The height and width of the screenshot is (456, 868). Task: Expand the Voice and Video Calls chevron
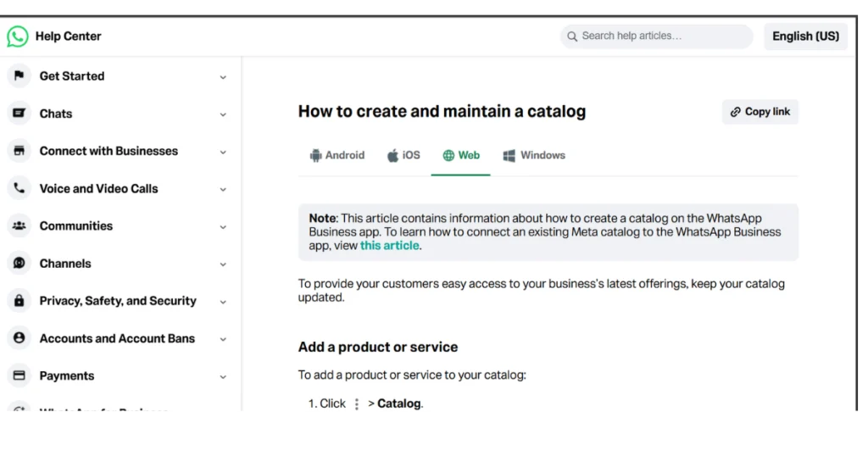(x=223, y=190)
